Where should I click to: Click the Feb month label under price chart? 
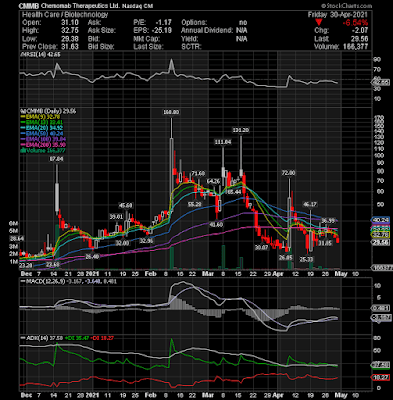coord(151,274)
